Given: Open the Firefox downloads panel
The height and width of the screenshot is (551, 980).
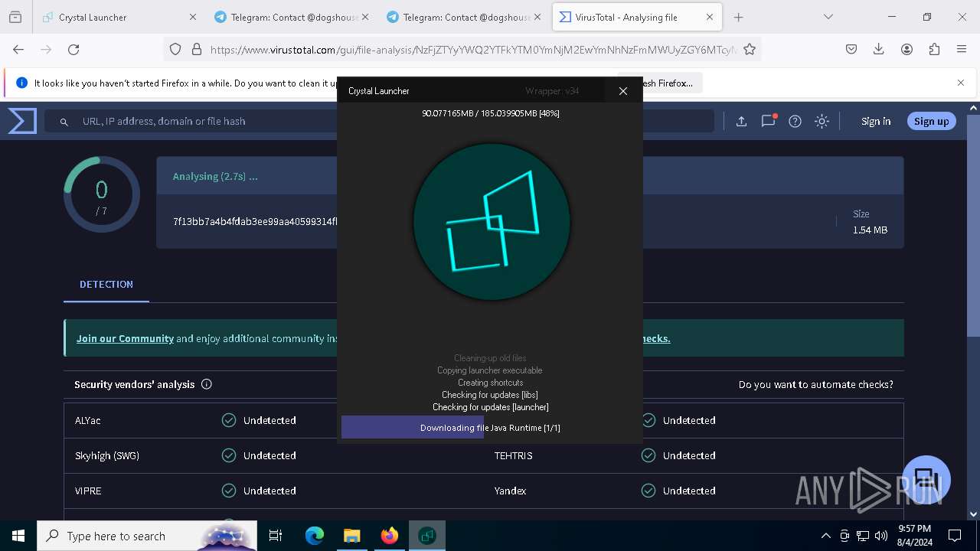Looking at the screenshot, I should tap(879, 49).
